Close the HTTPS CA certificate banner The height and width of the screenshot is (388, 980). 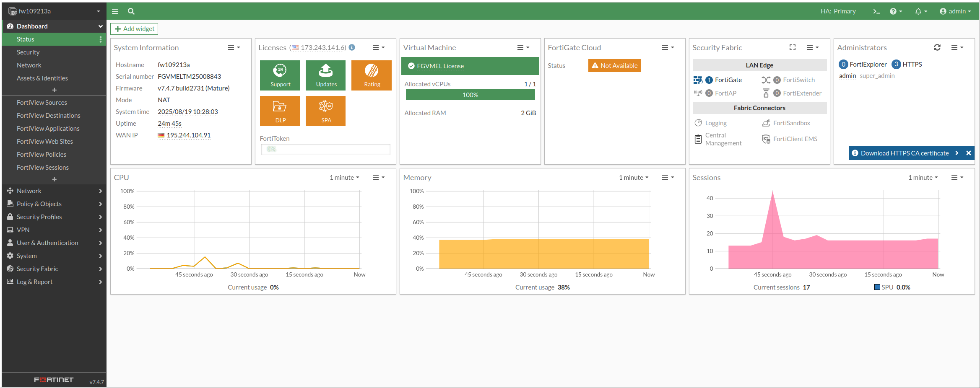[969, 153]
